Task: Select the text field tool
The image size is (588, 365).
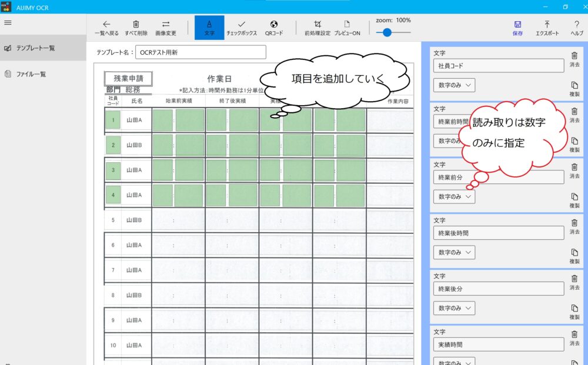Action: pos(209,24)
